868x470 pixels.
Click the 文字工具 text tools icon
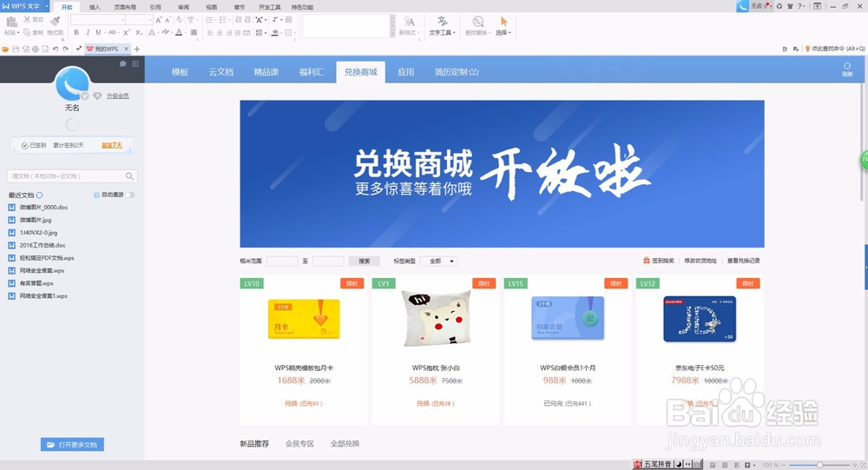click(442, 21)
